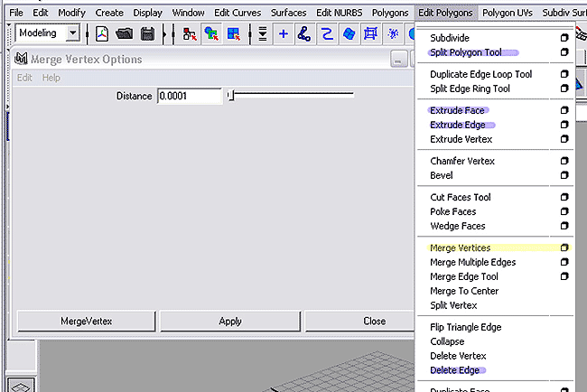
Task: Open Chamfer Vertex option box
Action: click(564, 161)
